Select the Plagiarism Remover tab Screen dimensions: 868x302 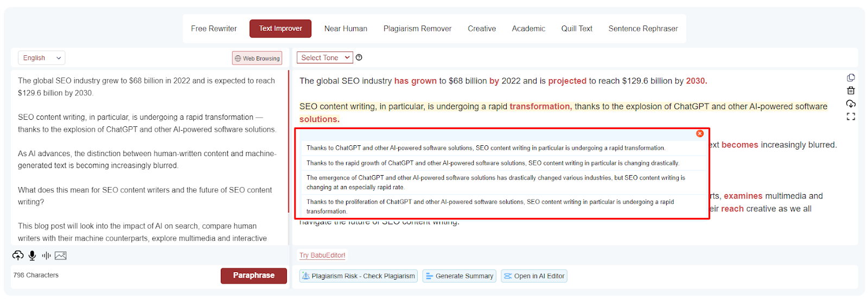(417, 29)
